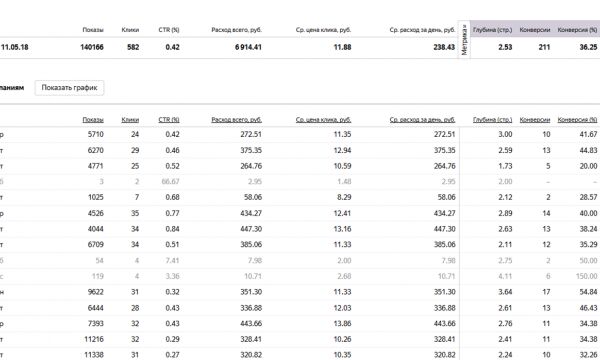Select impressions cell 4771
The width and height of the screenshot is (600, 360).
coord(96,166)
